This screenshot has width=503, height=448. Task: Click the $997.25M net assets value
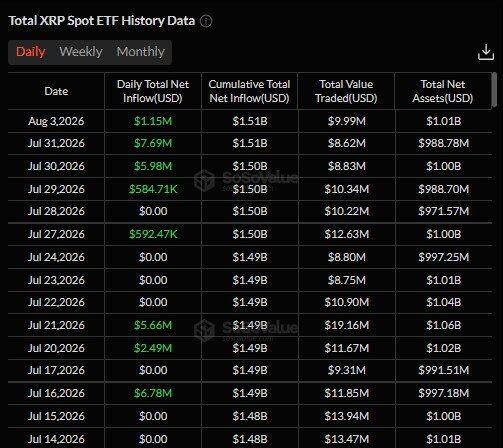pyautogui.click(x=444, y=257)
